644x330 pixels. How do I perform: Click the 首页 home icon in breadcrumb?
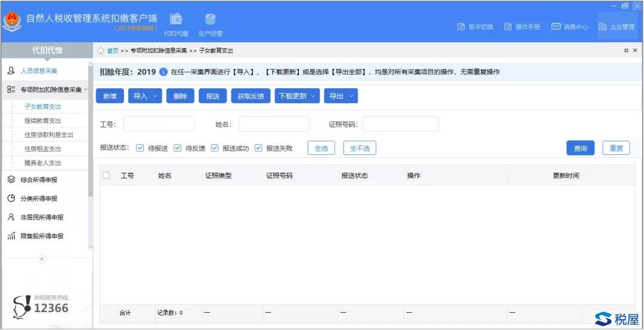pyautogui.click(x=101, y=51)
